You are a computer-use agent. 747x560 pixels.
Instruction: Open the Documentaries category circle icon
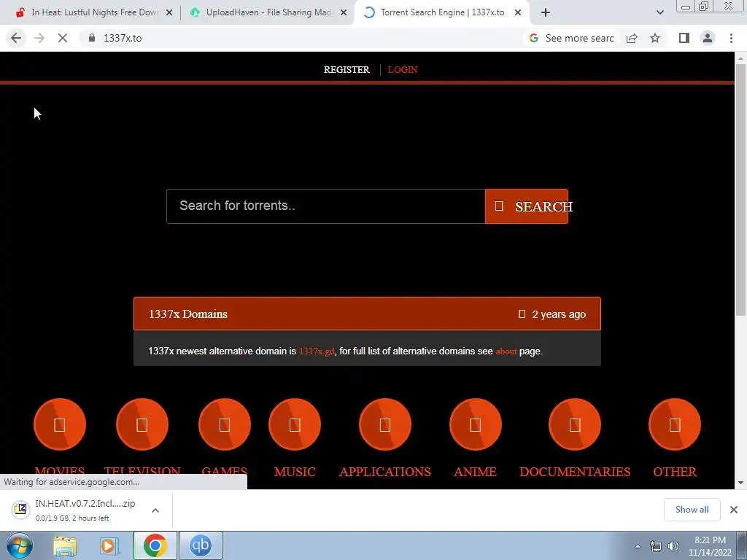pos(575,424)
